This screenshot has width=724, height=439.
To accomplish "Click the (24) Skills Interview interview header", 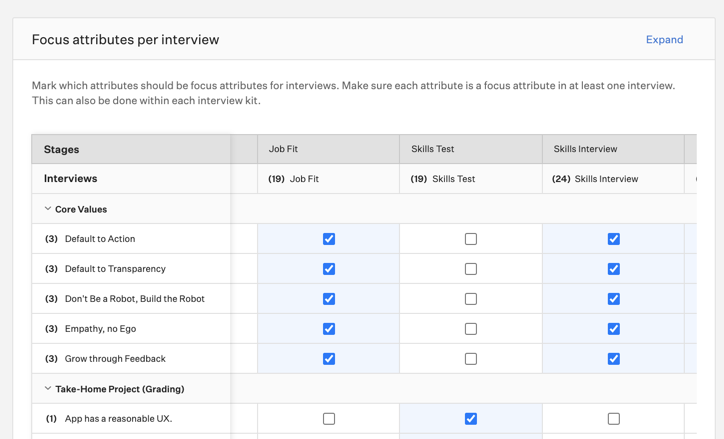I will (596, 179).
